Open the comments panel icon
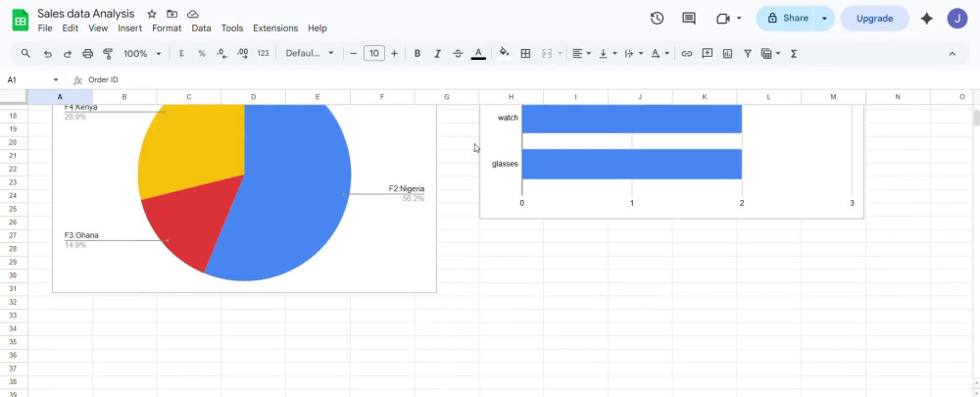This screenshot has width=980, height=397. coord(689,18)
